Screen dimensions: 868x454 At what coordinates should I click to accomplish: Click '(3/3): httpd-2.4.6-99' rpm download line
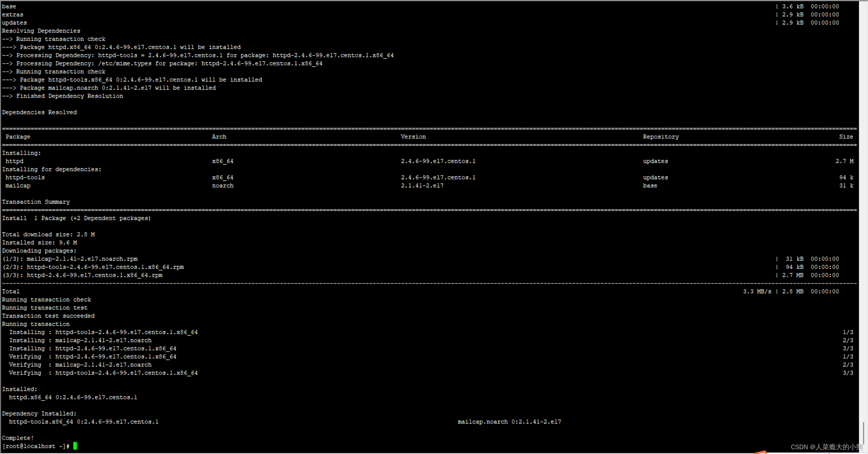tap(82, 275)
